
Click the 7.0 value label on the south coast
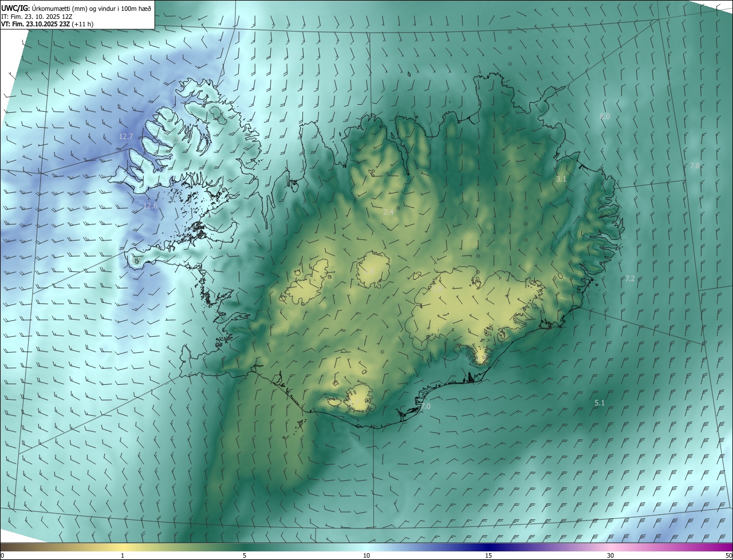point(425,406)
